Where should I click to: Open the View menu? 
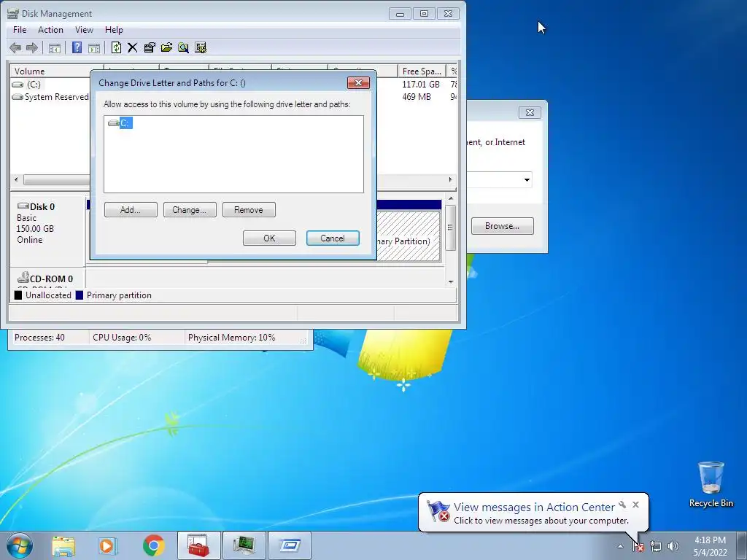[x=84, y=29]
